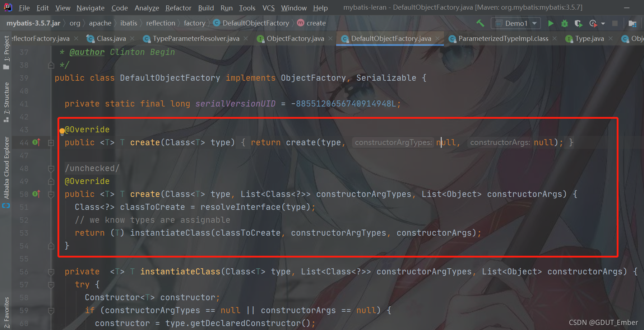Open the Alibaba Cloud Explorer panel
The height and width of the screenshot is (330, 644).
[6, 172]
